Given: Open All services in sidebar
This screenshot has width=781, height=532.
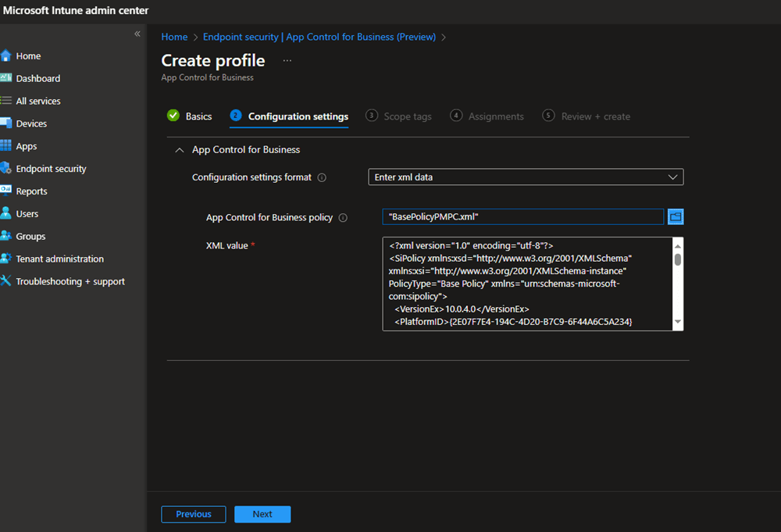Looking at the screenshot, I should point(37,101).
